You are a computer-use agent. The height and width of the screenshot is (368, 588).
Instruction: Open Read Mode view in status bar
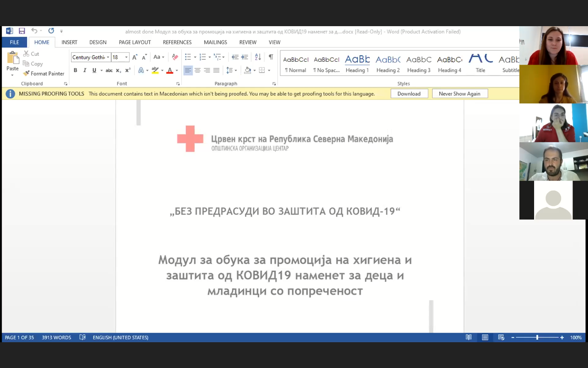[469, 337]
